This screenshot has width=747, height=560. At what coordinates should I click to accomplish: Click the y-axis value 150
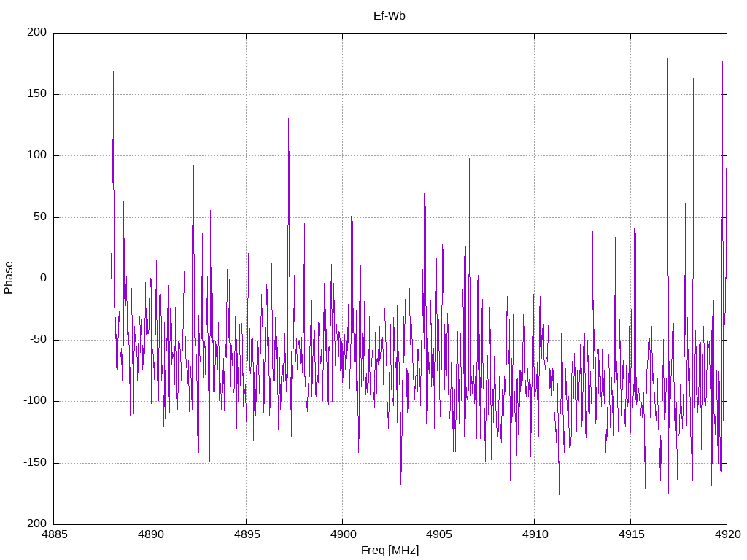[37, 94]
